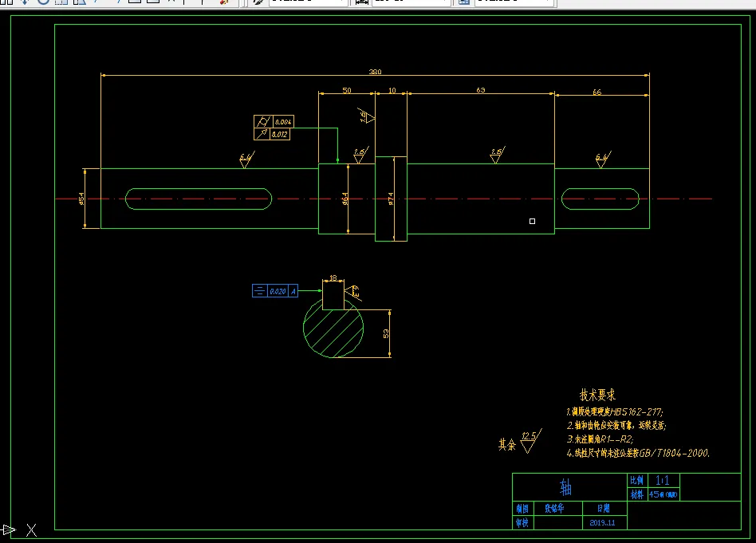Select the 12.5 surface roughness symbol
This screenshot has height=543, width=756.
tap(531, 441)
